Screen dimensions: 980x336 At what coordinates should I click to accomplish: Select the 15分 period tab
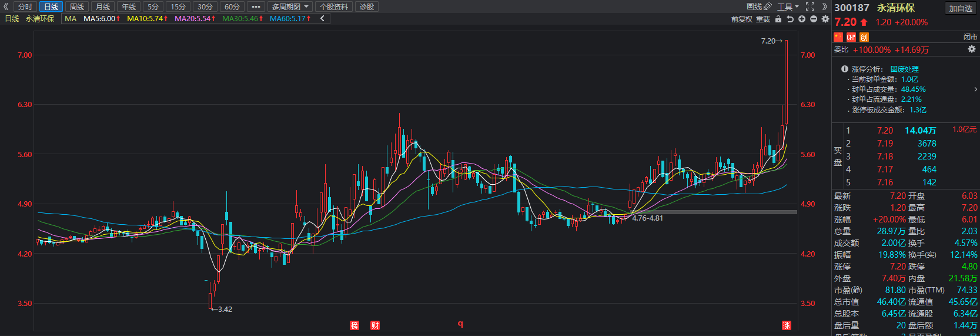pos(178,6)
